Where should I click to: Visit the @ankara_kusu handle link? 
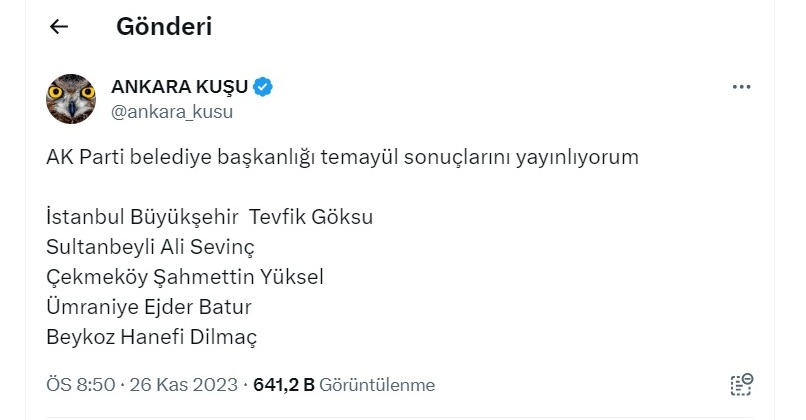point(172,112)
